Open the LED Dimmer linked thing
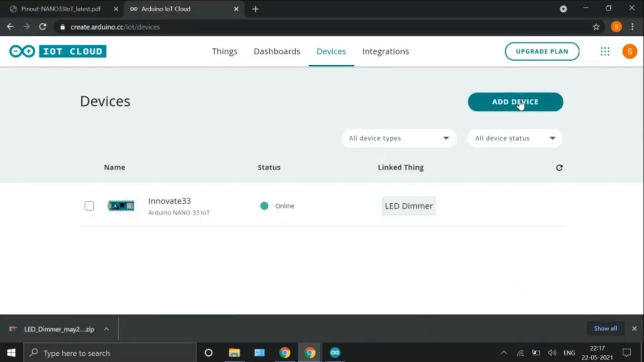Image resolution: width=644 pixels, height=362 pixels. [409, 206]
